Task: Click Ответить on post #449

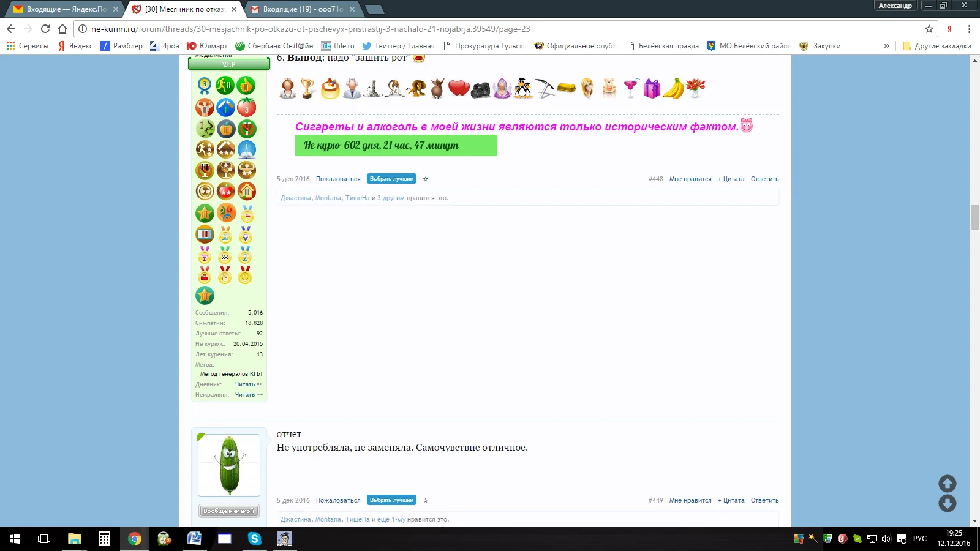Action: pyautogui.click(x=765, y=501)
